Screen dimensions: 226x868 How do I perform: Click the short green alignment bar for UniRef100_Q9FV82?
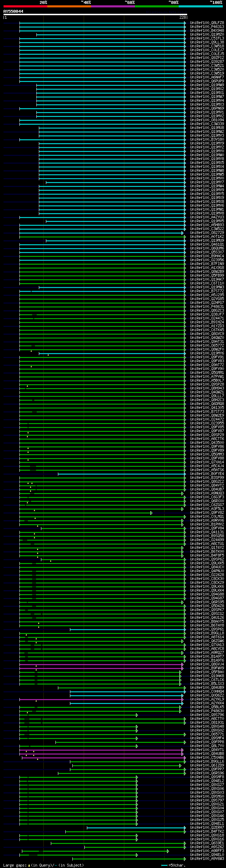[86, 513]
